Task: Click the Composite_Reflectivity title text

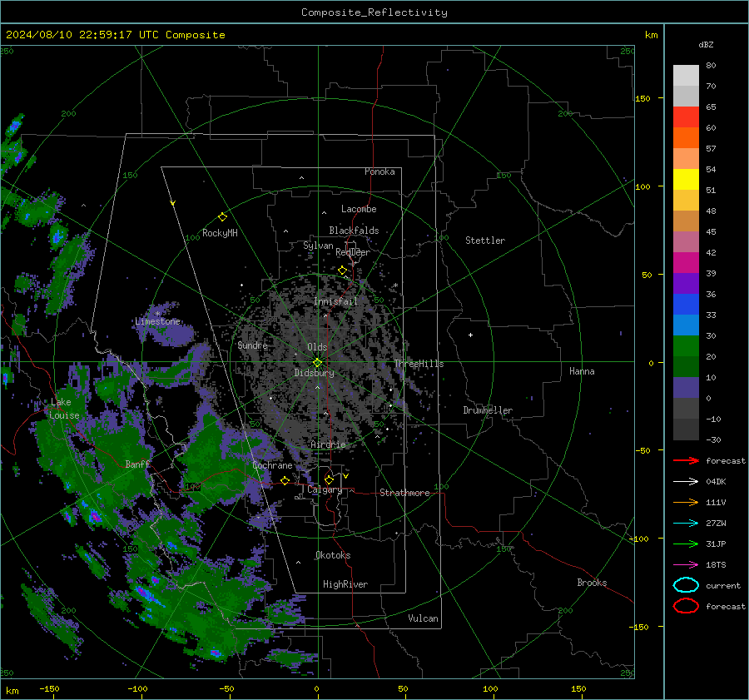Action: [374, 12]
